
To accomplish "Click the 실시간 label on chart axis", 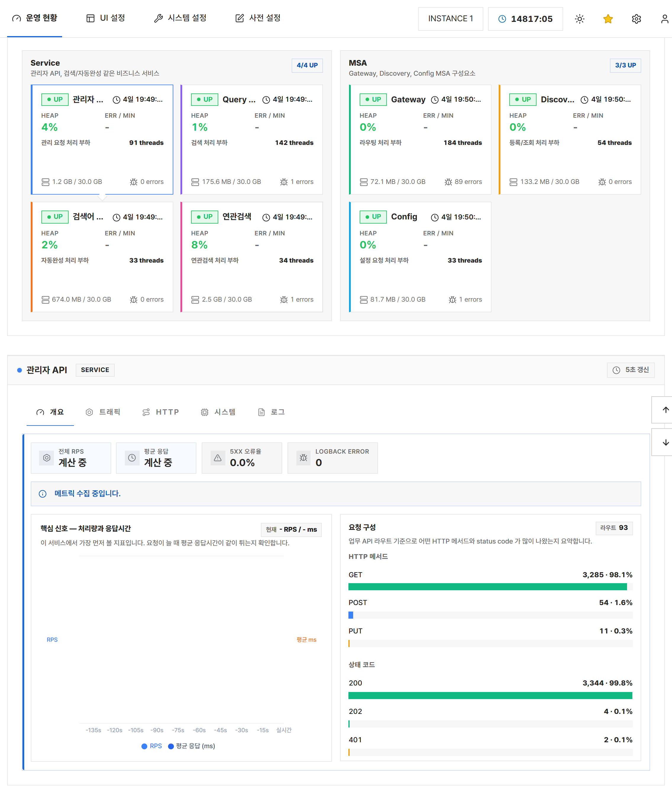I will (284, 730).
